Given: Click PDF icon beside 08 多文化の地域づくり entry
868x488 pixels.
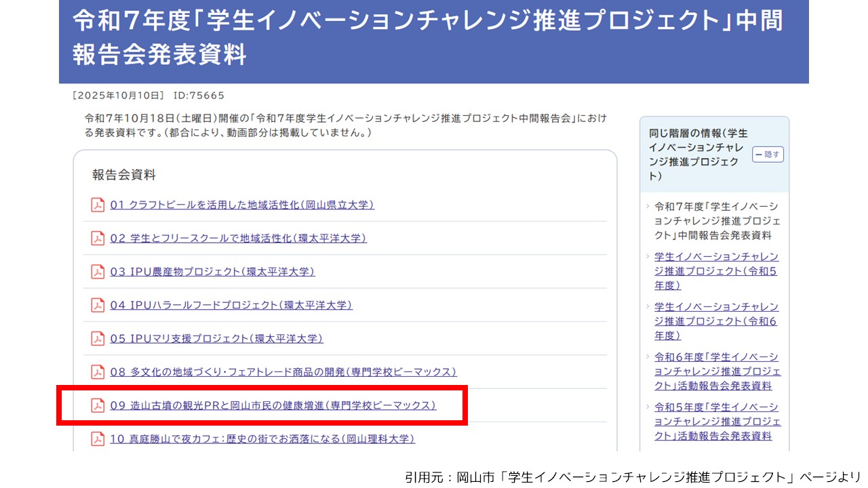Looking at the screenshot, I should (98, 372).
